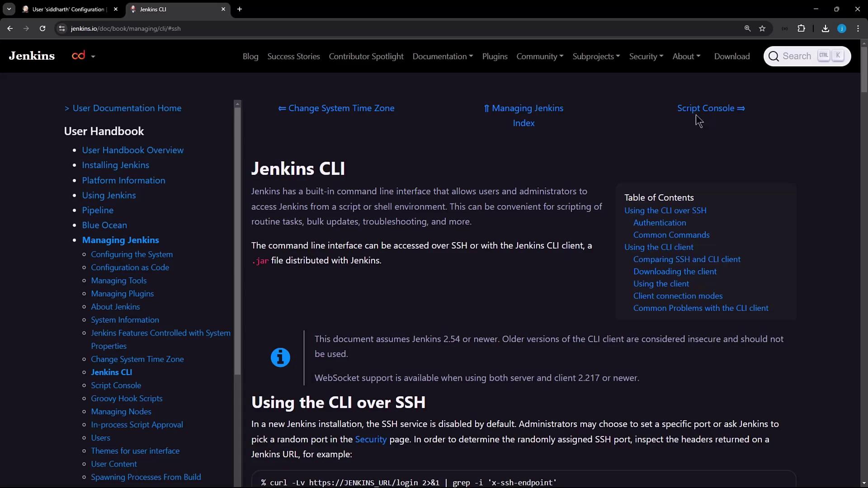868x488 pixels.
Task: Open the Blog nav item
Action: (250, 56)
